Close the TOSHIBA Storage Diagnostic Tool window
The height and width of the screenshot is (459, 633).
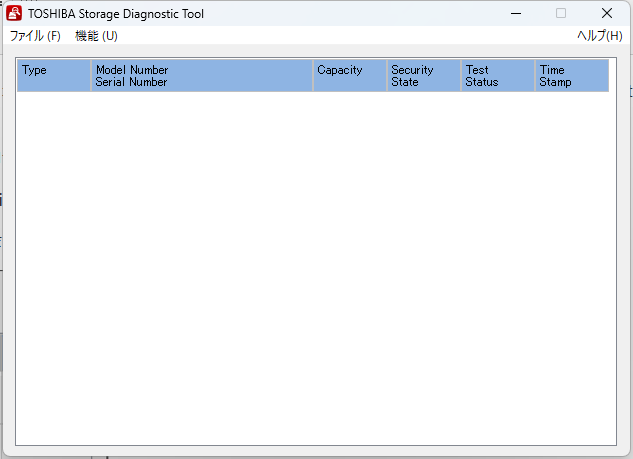[607, 14]
